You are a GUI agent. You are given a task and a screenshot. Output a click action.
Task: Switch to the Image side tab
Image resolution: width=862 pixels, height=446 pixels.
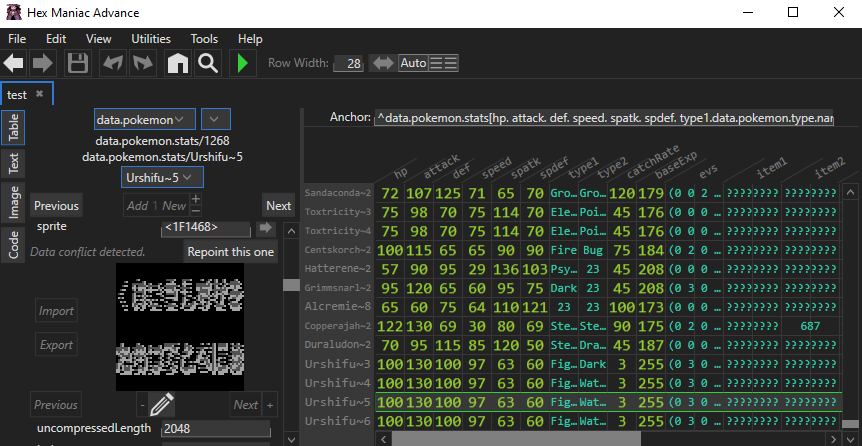[x=14, y=201]
